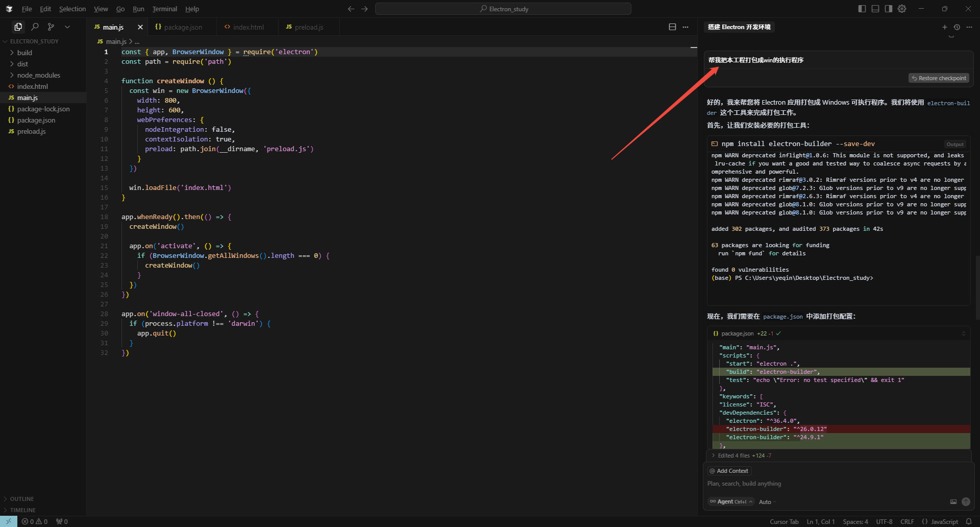Split the editor to the right
Image resolution: width=980 pixels, height=527 pixels.
tap(672, 27)
